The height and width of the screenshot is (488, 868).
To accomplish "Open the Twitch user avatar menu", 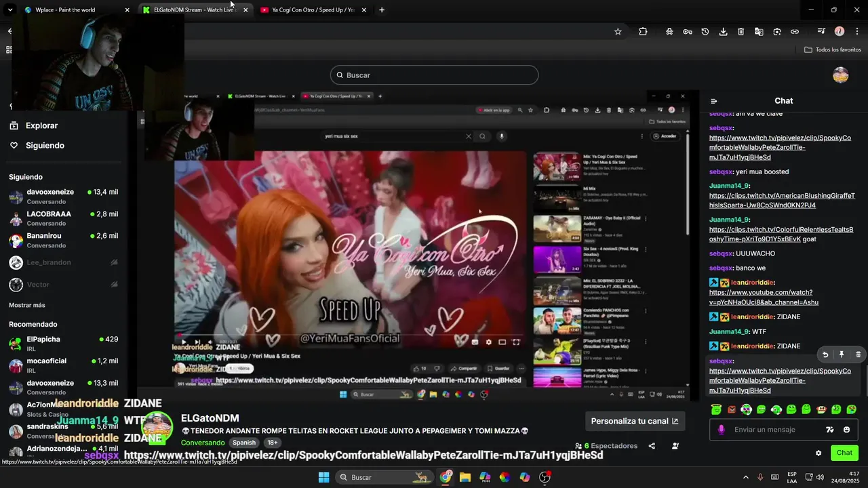I will click(x=841, y=75).
